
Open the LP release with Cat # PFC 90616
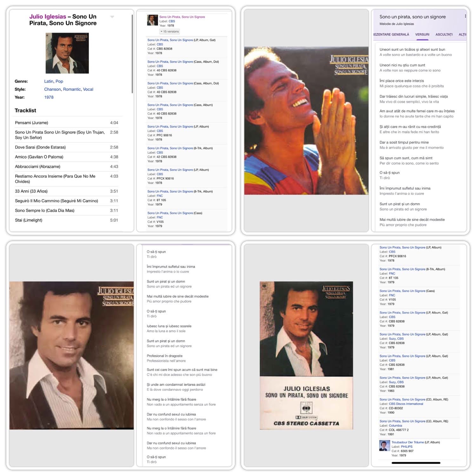(x=170, y=127)
